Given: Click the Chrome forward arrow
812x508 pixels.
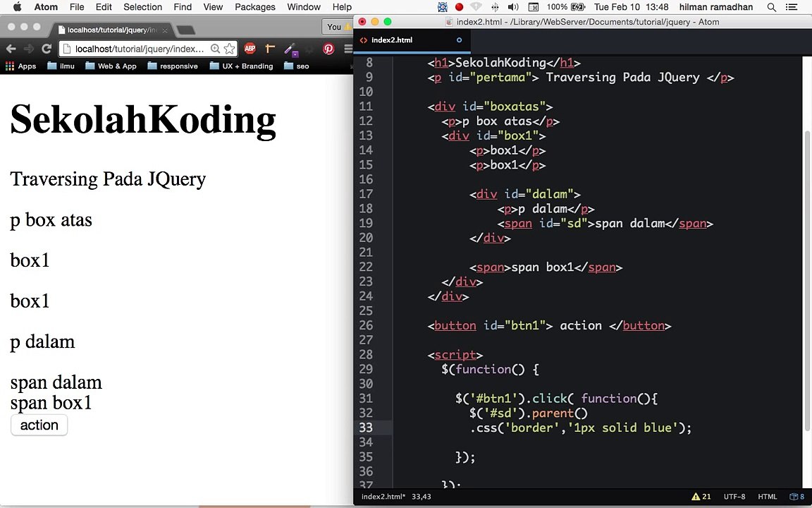Looking at the screenshot, I should [29, 49].
